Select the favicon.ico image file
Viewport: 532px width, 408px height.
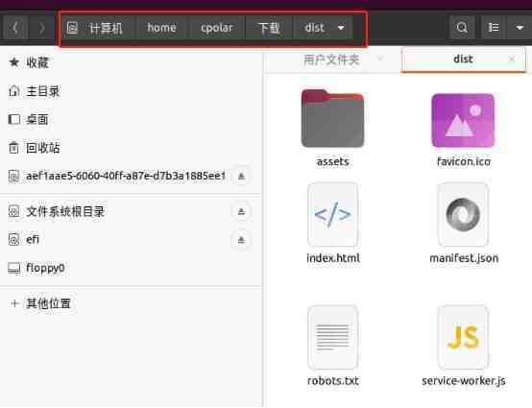[463, 121]
